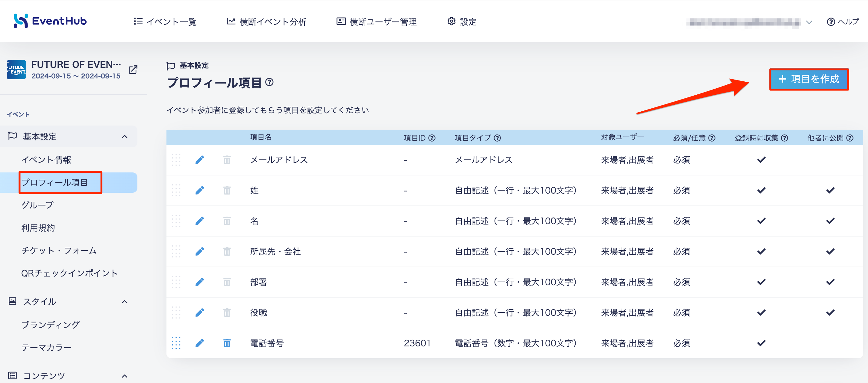Click the 他者に公開 checkmark for 姓 row

(830, 190)
